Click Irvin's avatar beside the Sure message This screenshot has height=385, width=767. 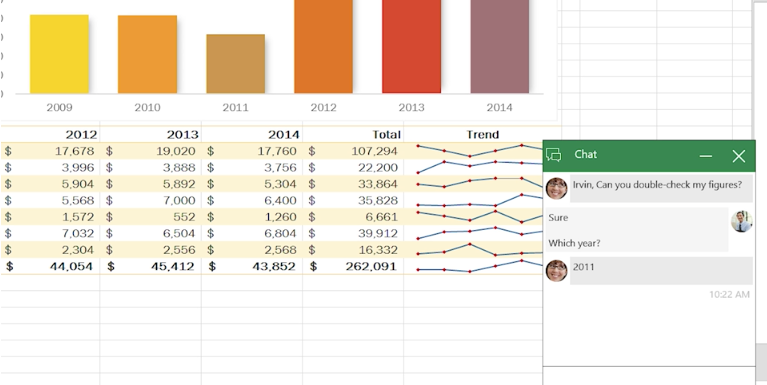[742, 221]
